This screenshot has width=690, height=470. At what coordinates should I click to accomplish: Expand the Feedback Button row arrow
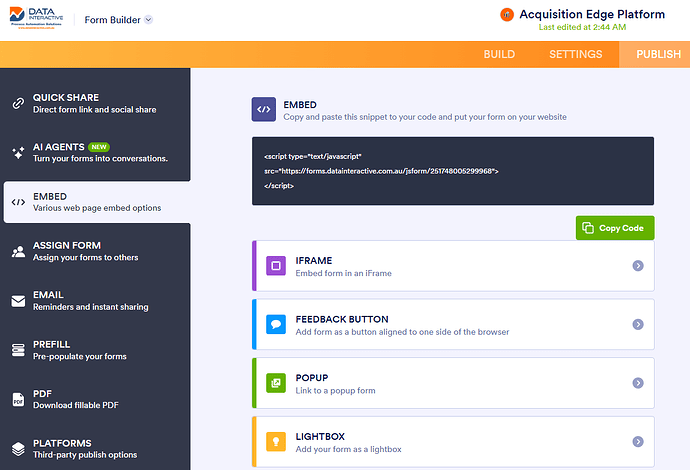[x=638, y=324]
